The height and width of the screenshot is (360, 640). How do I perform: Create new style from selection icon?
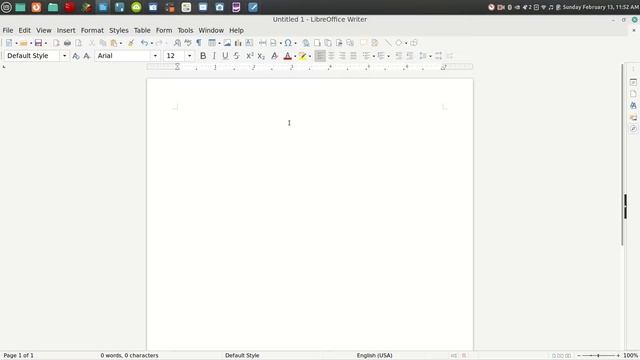pyautogui.click(x=87, y=56)
